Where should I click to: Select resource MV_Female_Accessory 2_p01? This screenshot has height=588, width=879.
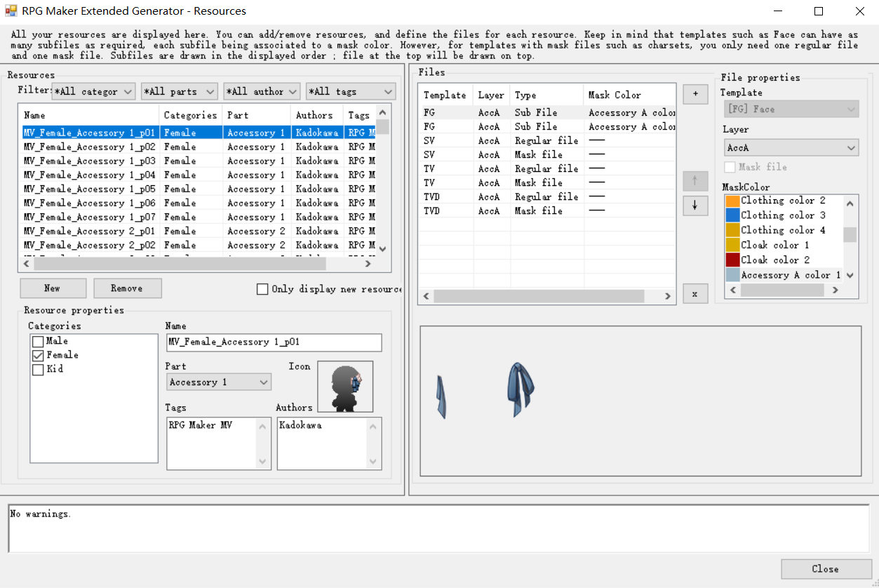coord(199,231)
